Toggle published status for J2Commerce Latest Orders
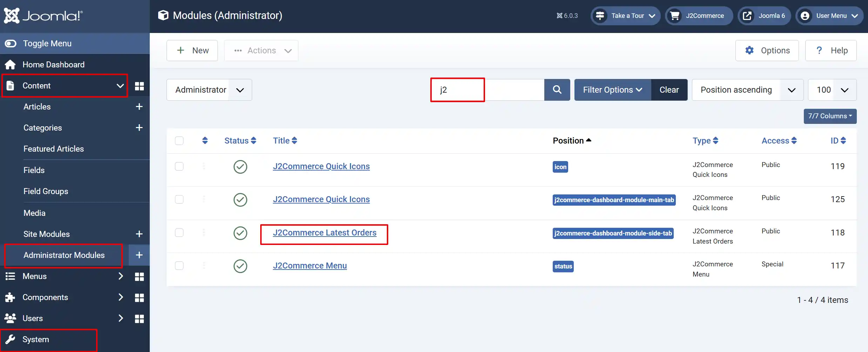 point(240,233)
